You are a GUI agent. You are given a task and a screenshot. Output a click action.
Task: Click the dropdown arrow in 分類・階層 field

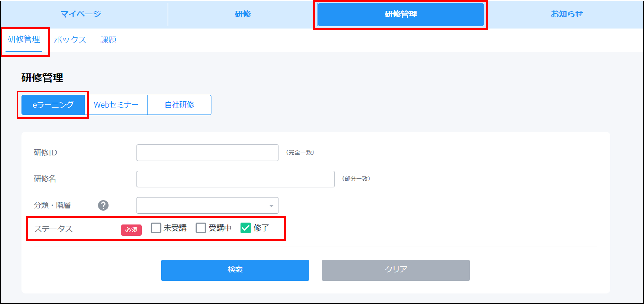pyautogui.click(x=271, y=206)
